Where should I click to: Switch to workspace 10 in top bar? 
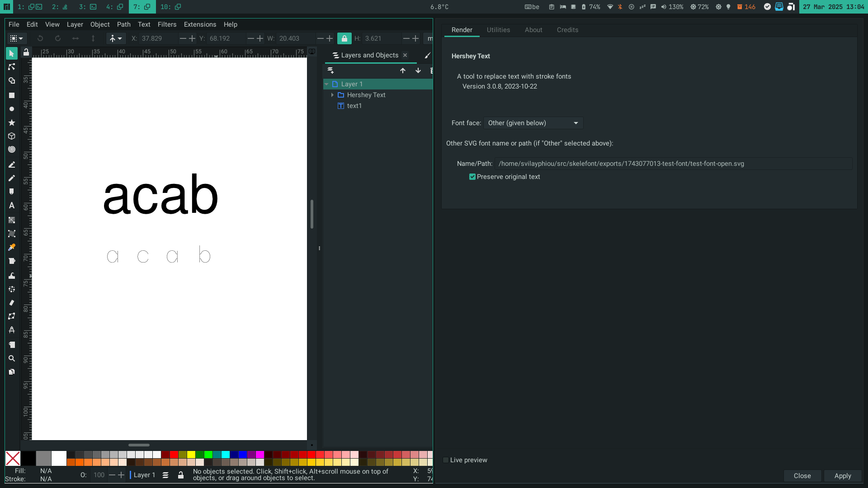tap(170, 7)
